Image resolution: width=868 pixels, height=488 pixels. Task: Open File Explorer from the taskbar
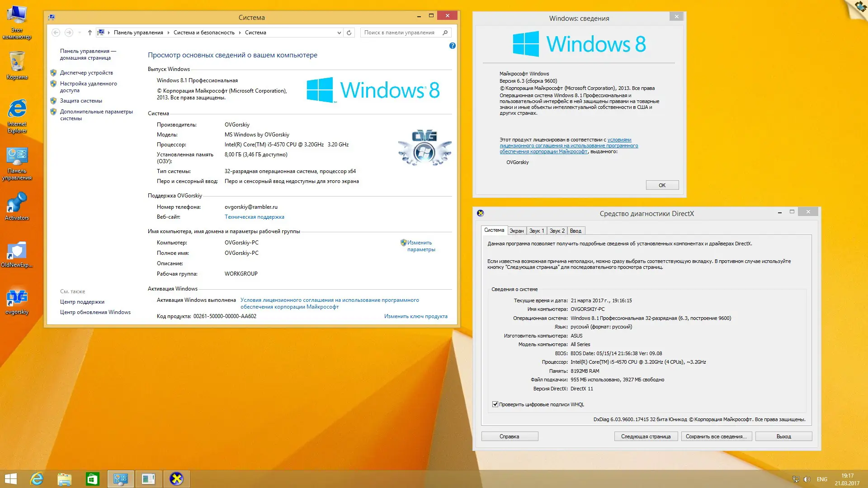(x=65, y=479)
